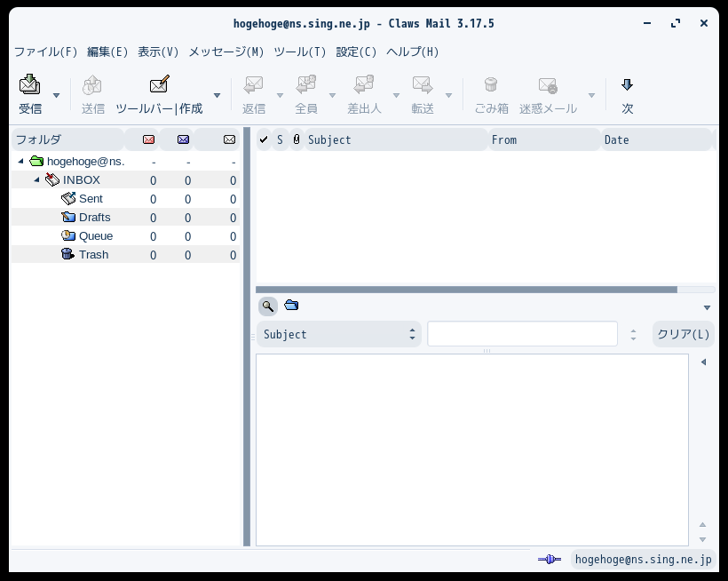Click the folder icon beside quick search
The height and width of the screenshot is (581, 728).
click(291, 305)
